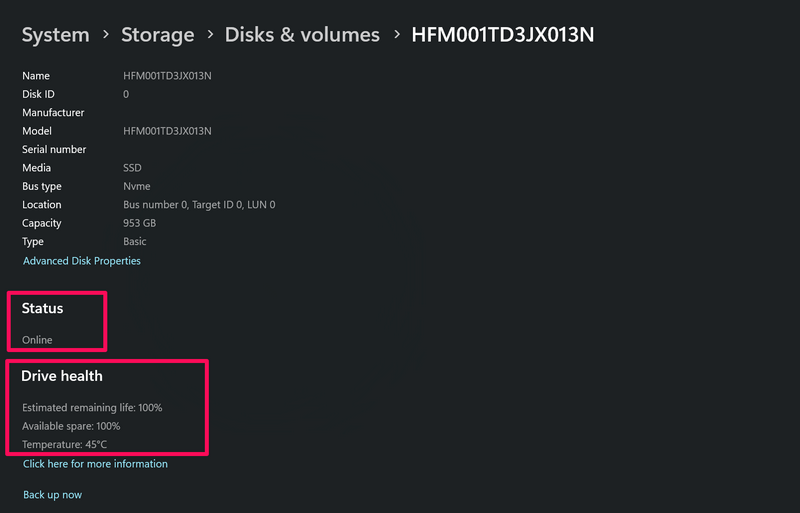800x513 pixels.
Task: Click Estimated remaining life 100% text
Action: [92, 408]
